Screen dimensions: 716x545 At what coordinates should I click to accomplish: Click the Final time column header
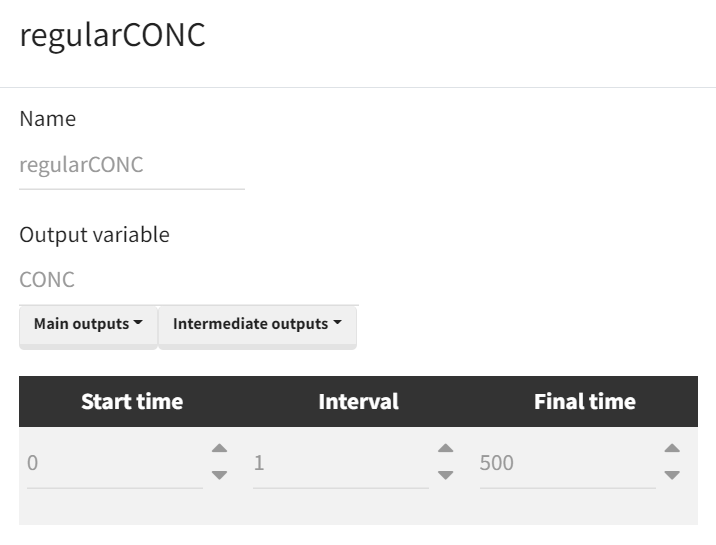coord(584,402)
